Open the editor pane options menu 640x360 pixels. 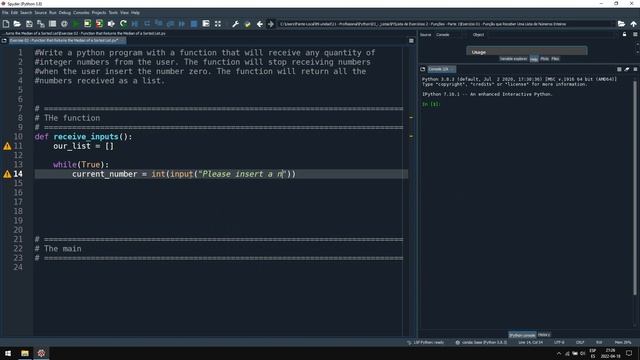point(411,41)
